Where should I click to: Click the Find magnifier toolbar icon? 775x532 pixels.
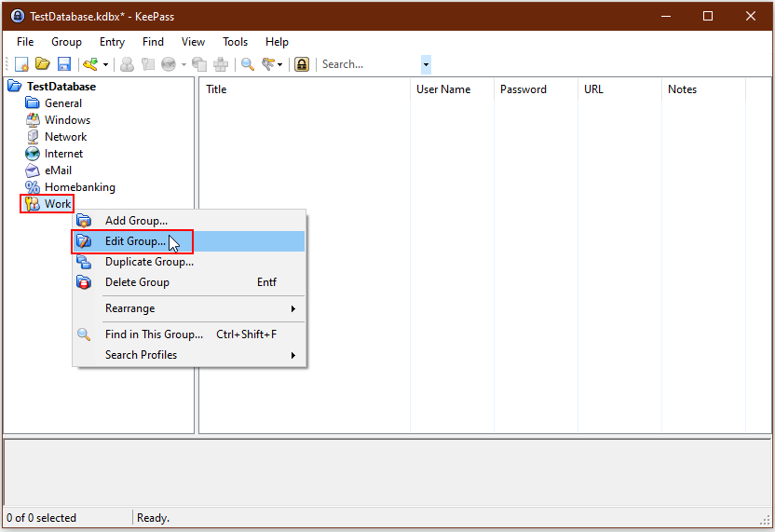[x=248, y=64]
